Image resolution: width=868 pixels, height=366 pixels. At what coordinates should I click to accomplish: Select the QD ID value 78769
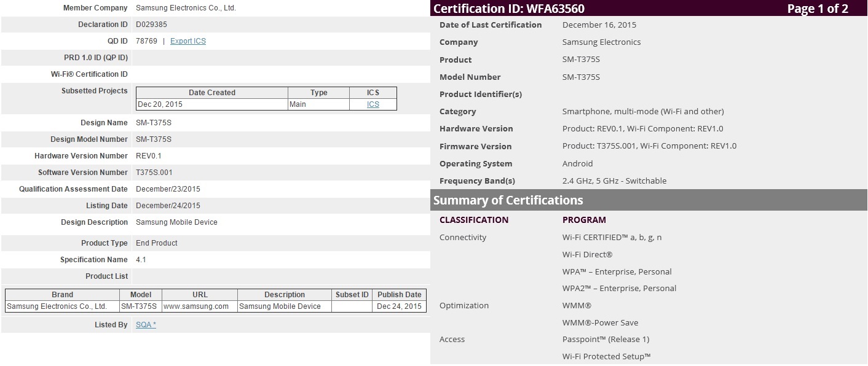(147, 41)
